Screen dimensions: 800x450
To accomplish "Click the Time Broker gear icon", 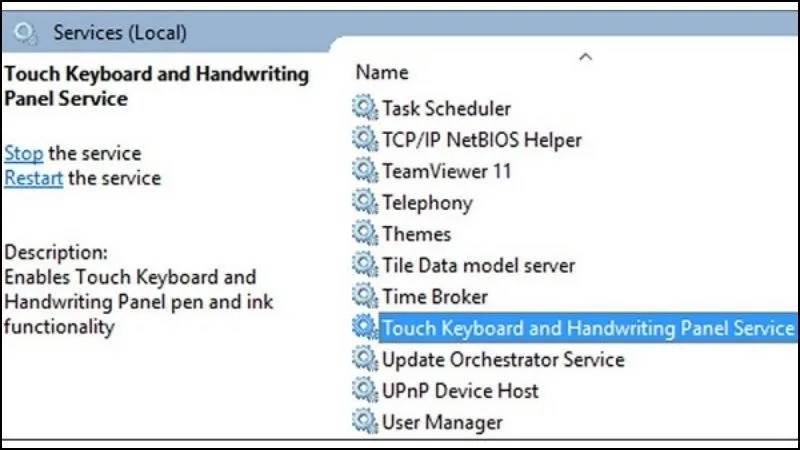I will 364,297.
